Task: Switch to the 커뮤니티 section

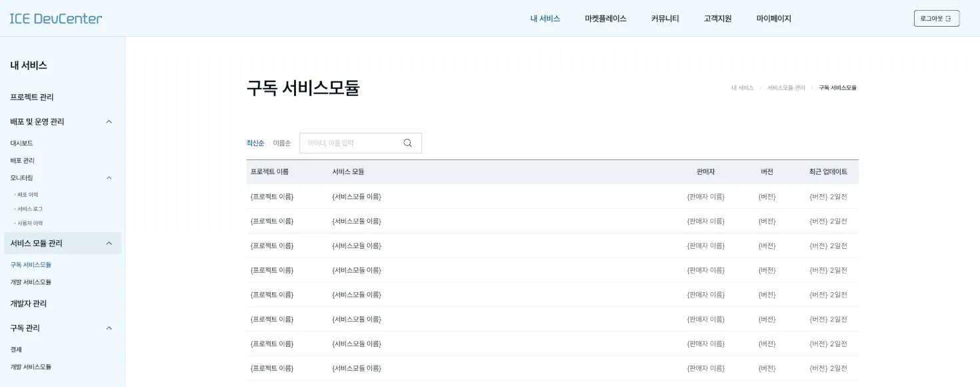Action: click(664, 18)
